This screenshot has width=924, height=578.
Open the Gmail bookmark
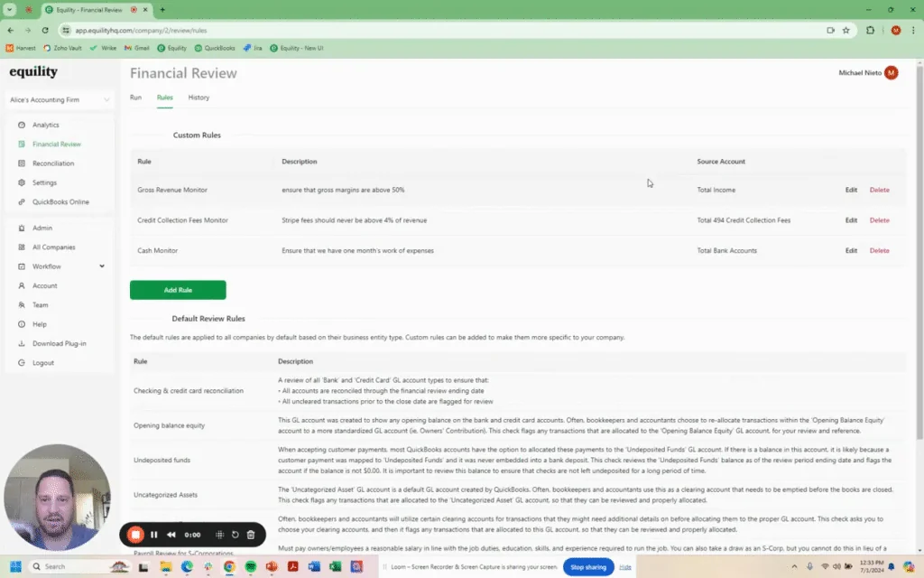coord(136,48)
